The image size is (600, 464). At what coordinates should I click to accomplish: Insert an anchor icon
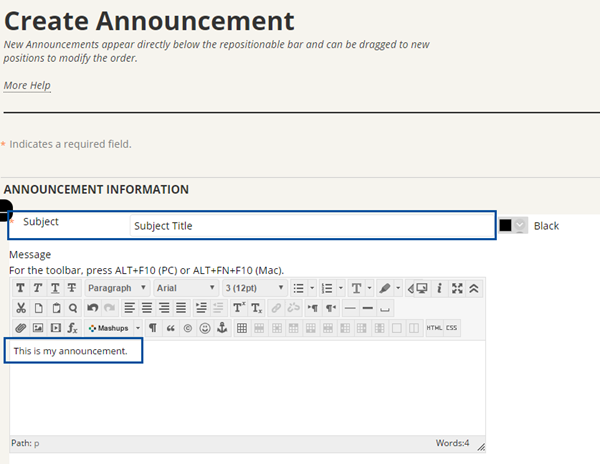(x=222, y=328)
